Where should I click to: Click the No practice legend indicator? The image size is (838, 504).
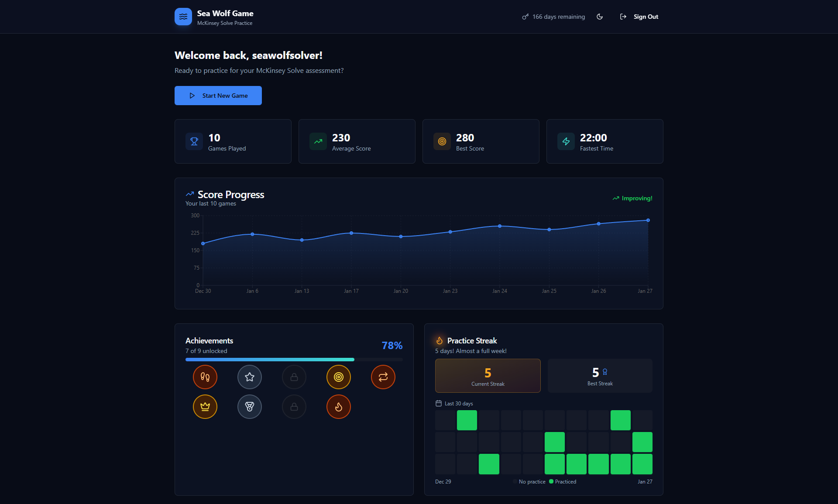pyautogui.click(x=515, y=481)
